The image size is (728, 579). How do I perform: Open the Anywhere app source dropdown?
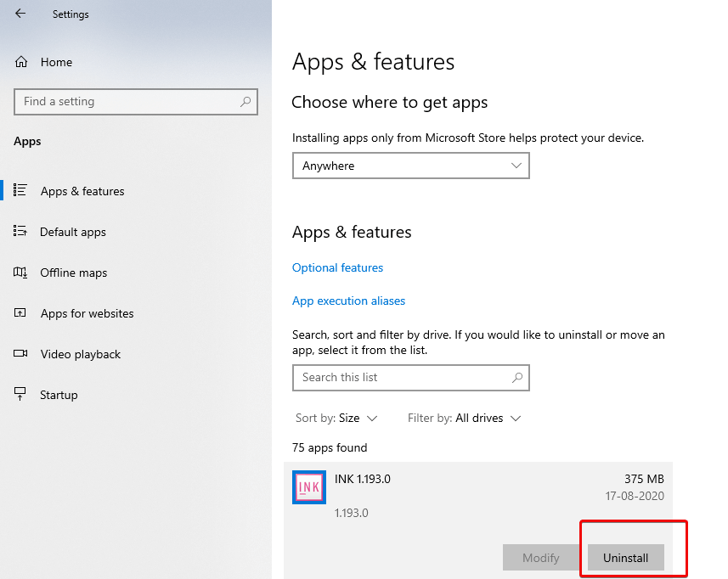click(x=411, y=166)
